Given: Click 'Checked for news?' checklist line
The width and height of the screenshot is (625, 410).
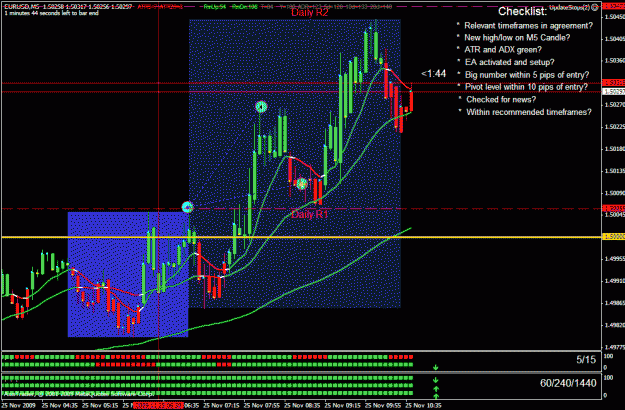Looking at the screenshot, I should (x=501, y=100).
